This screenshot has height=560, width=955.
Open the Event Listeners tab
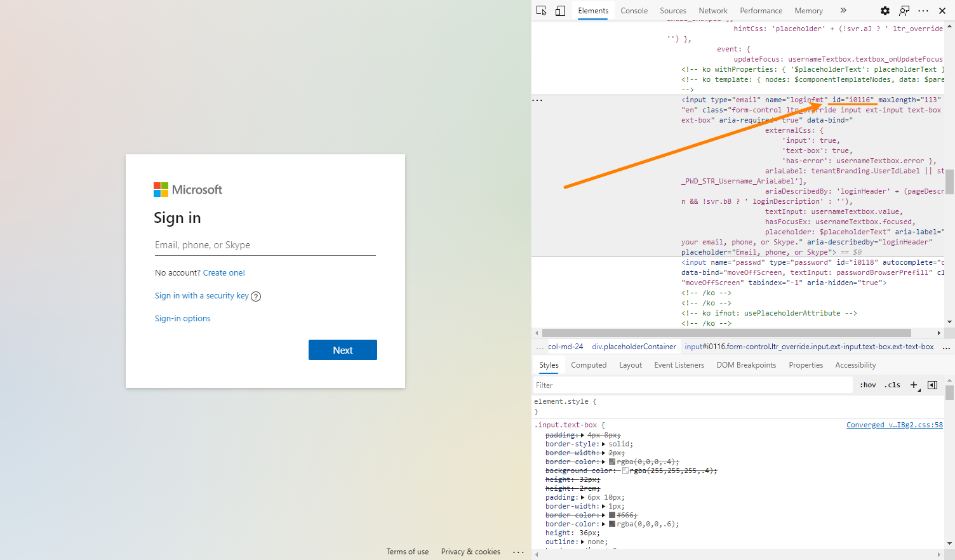point(679,364)
